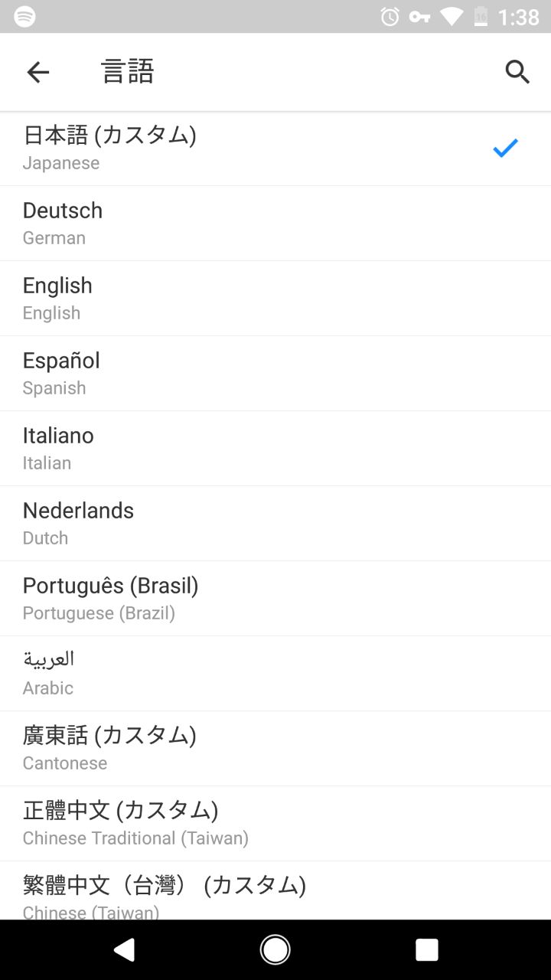
Task: Open recent apps square button
Action: (426, 949)
